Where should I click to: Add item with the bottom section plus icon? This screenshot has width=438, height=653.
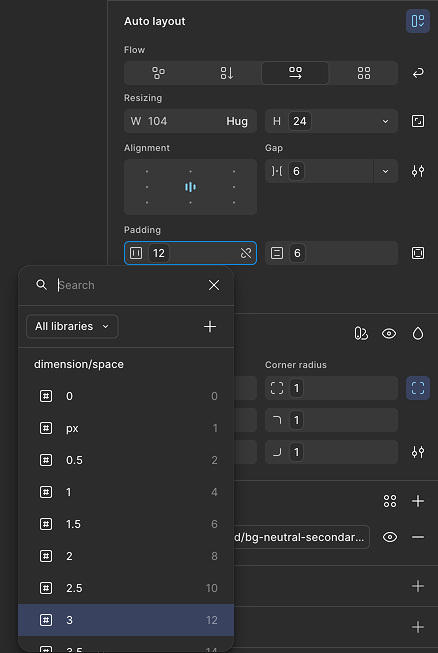click(x=418, y=627)
